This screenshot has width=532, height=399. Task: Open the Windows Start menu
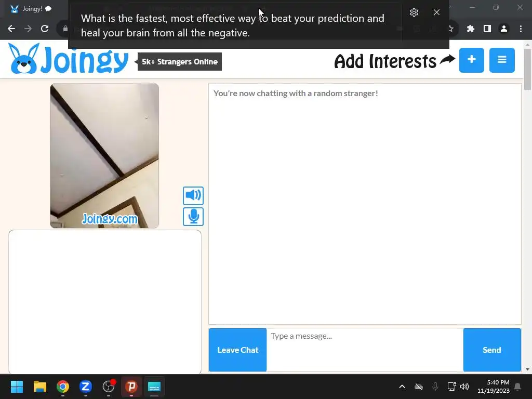point(17,387)
